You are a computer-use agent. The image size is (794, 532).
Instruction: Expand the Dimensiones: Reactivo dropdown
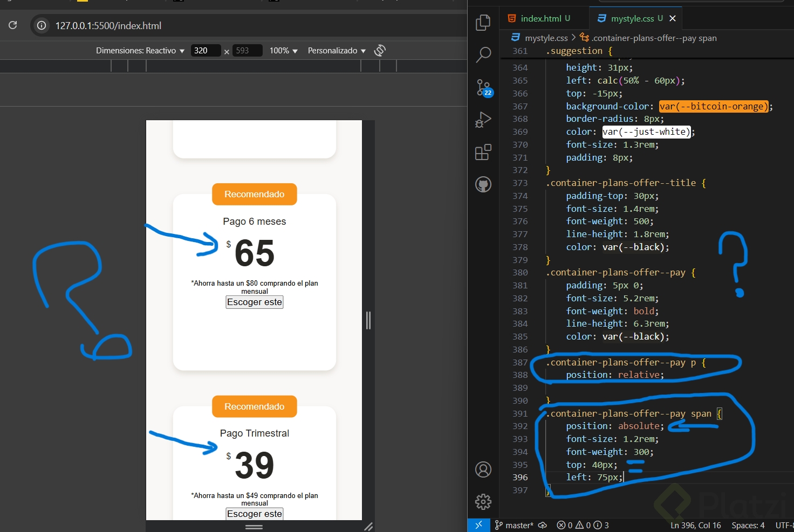coord(140,51)
